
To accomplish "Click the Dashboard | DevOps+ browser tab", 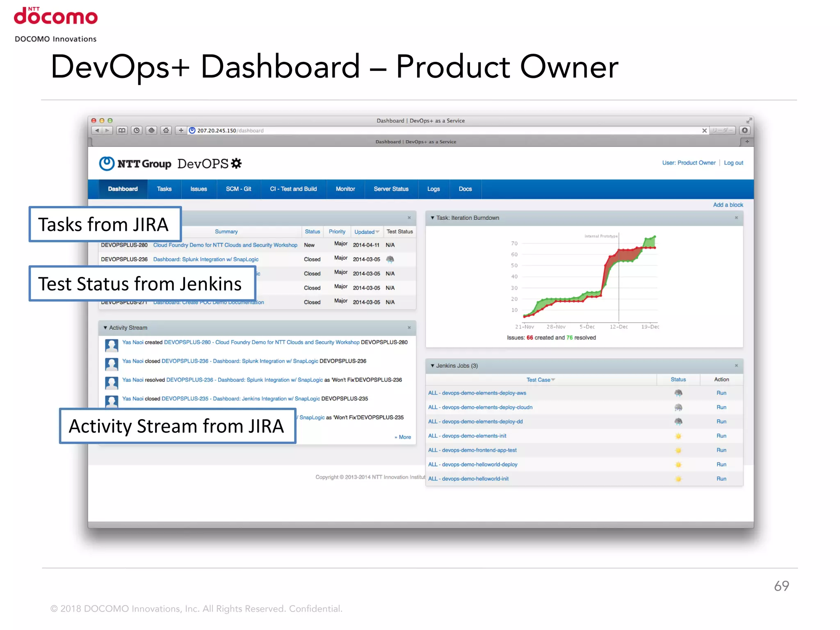I will click(415, 142).
